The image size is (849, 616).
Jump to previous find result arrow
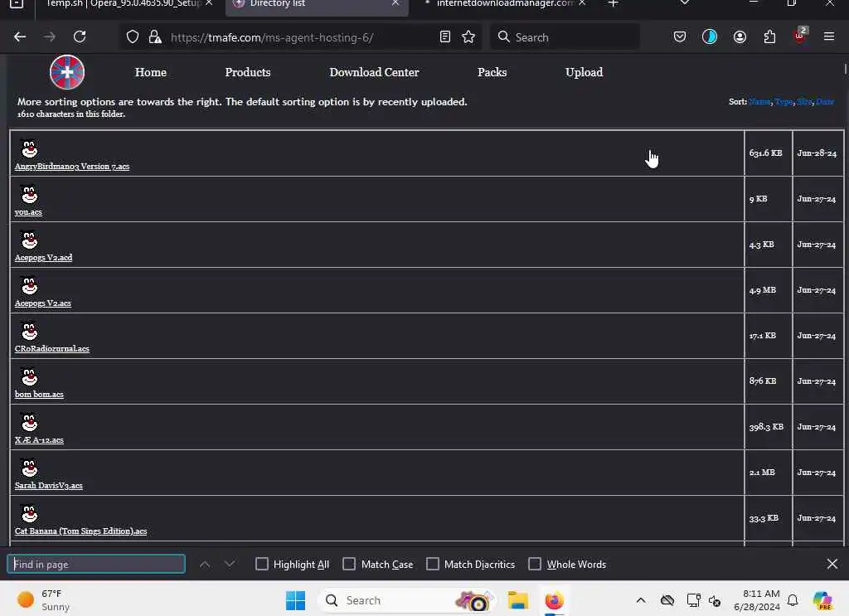pyautogui.click(x=205, y=564)
